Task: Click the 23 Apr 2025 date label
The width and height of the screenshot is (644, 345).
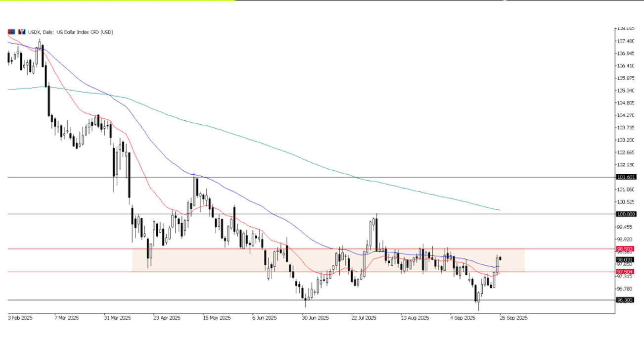Action: coord(167,318)
